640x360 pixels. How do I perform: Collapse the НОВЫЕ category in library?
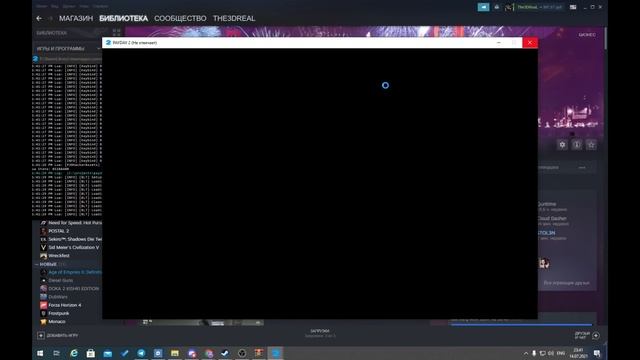pyautogui.click(x=36, y=264)
